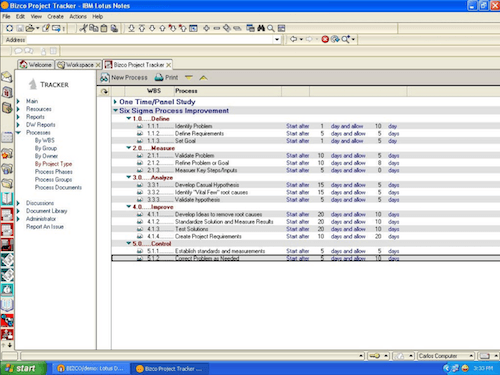Open the Edit menu
500x375 pixels.
(x=20, y=16)
